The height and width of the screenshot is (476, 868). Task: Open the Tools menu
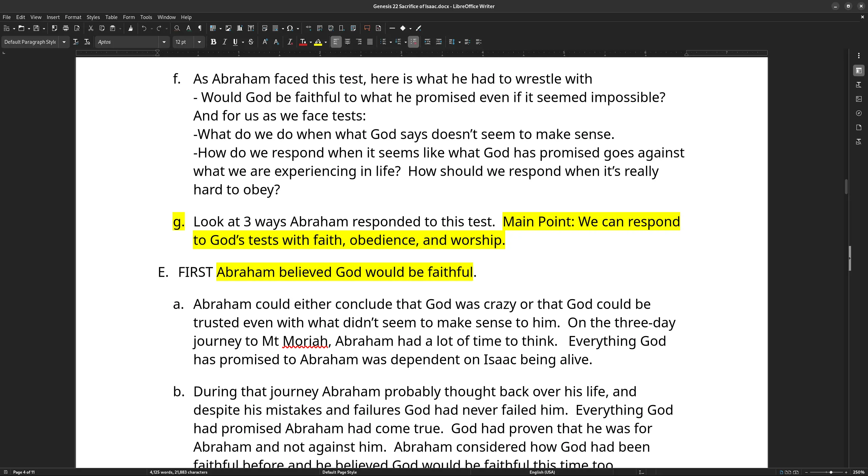pyautogui.click(x=146, y=17)
